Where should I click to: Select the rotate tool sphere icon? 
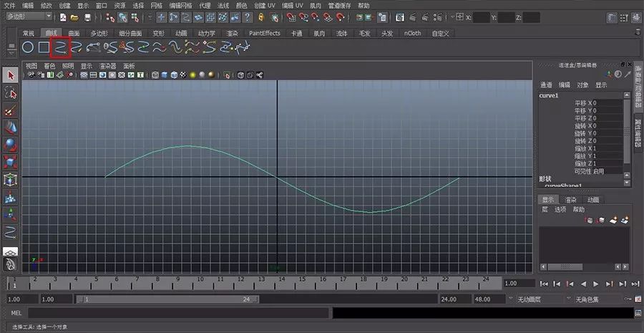pos(10,145)
